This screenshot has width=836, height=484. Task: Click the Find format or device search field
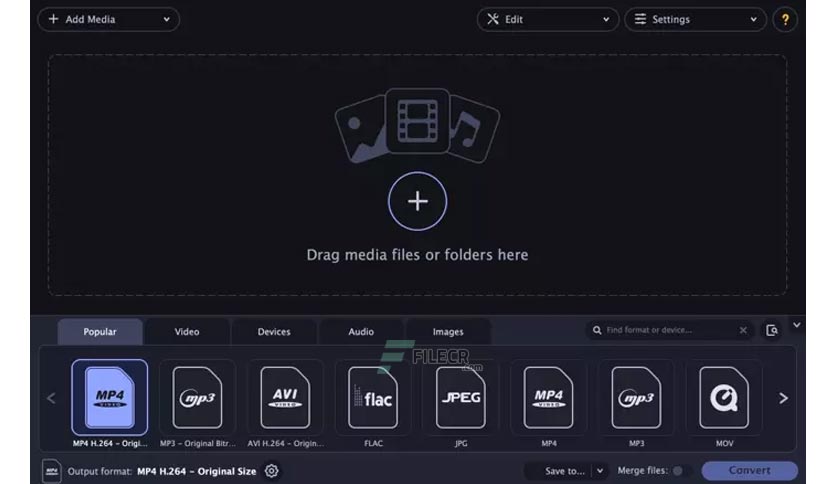pyautogui.click(x=665, y=330)
